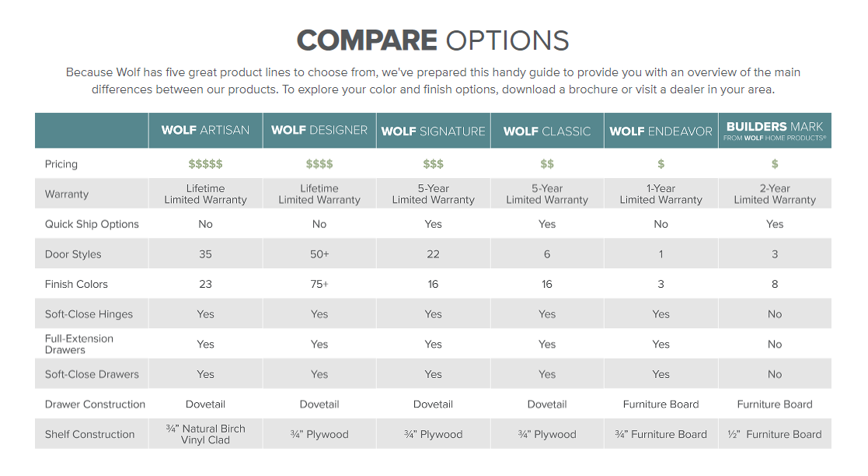Viewport: 868px width, 476px height.
Task: Click the Drawer Construction row label
Action: [95, 404]
